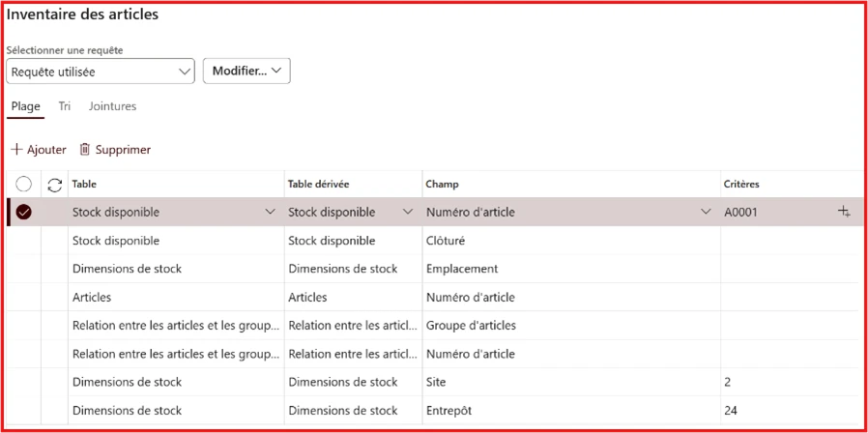The image size is (868, 433).
Task: Open the Table dropdown in selected row
Action: 270,213
